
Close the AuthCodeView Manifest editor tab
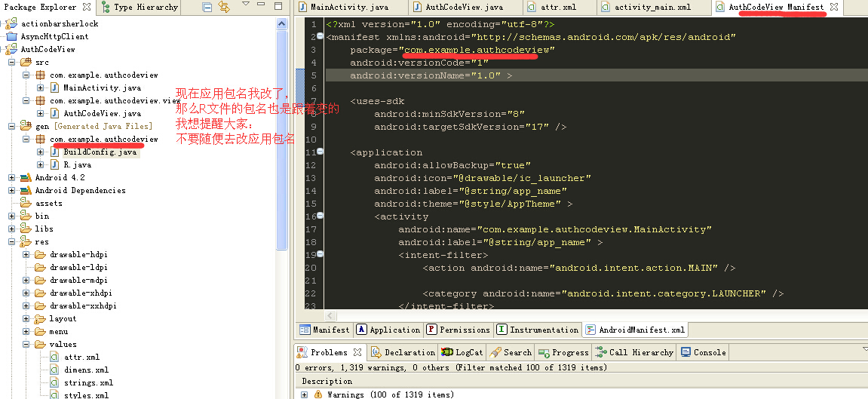click(x=833, y=8)
